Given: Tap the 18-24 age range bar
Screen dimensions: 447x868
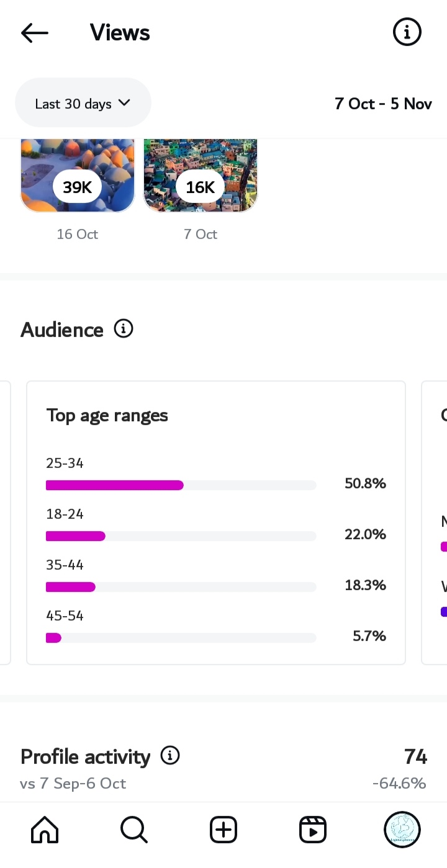Looking at the screenshot, I should pyautogui.click(x=181, y=536).
